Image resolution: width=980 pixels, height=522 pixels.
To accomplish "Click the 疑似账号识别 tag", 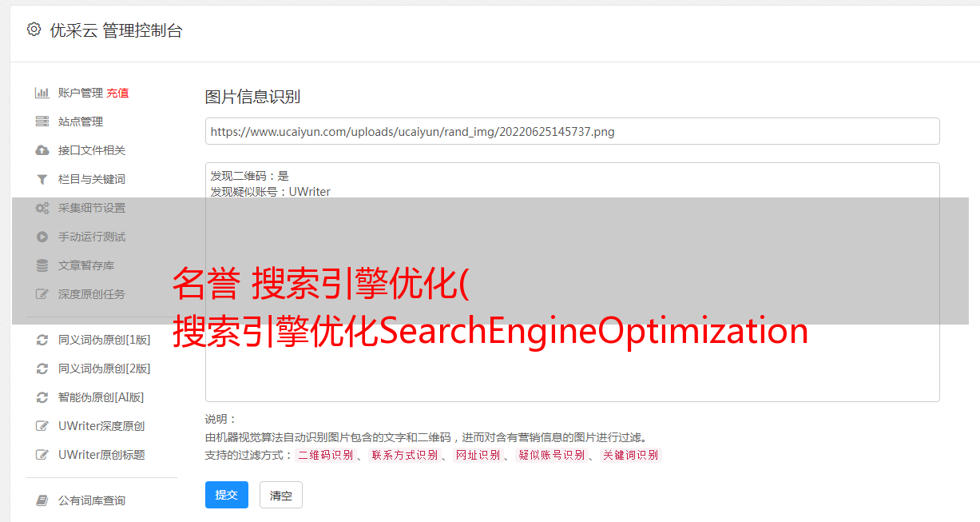I will [x=551, y=455].
